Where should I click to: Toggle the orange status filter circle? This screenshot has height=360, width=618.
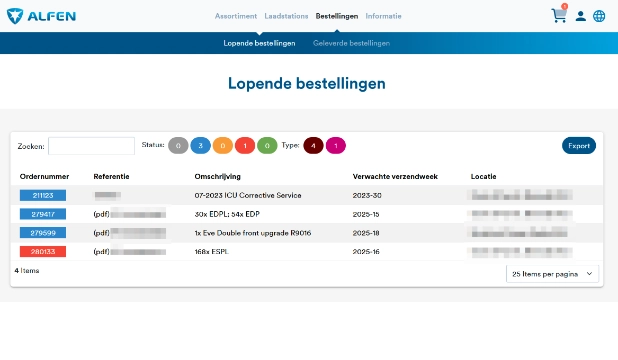(x=223, y=146)
